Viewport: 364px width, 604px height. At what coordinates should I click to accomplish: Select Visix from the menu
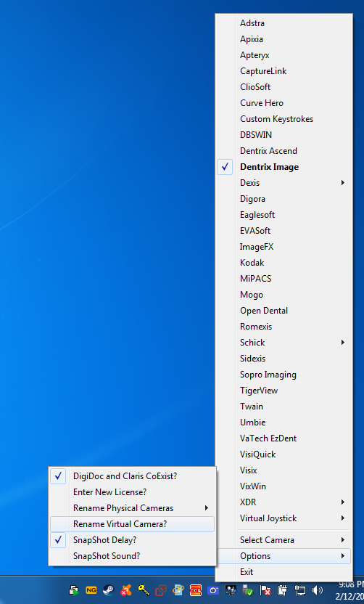284,470
